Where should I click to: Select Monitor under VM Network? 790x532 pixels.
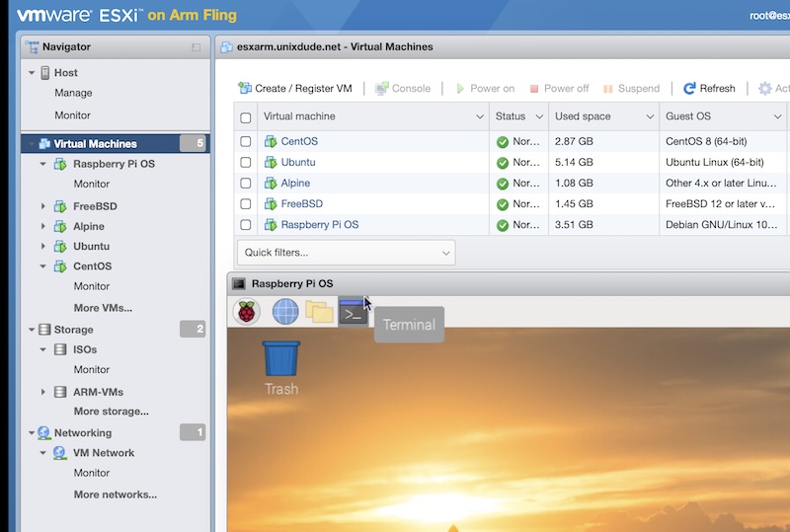click(x=92, y=473)
